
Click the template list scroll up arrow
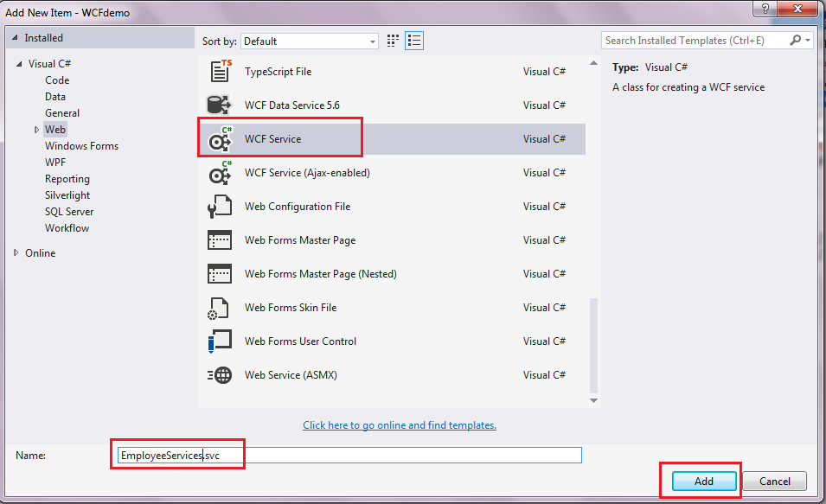593,62
